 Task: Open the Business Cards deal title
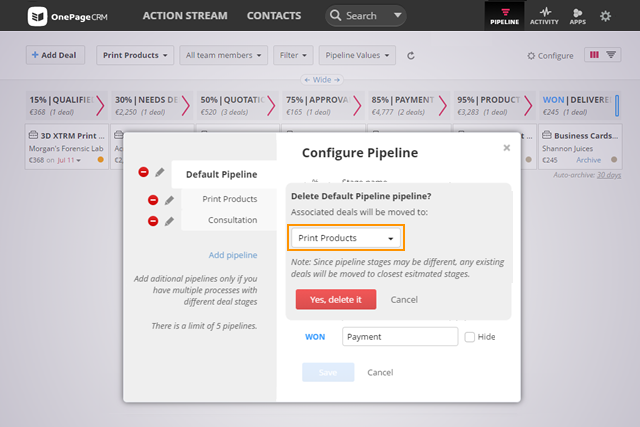586,136
